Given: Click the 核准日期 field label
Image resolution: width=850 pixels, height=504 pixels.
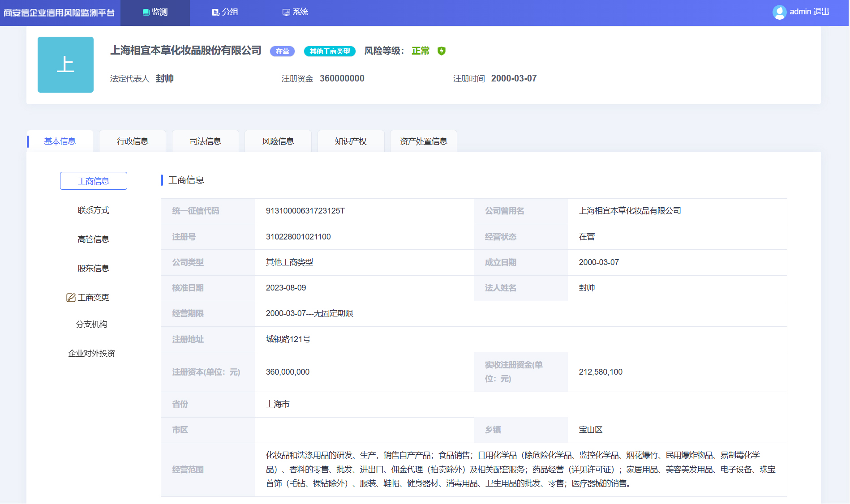Looking at the screenshot, I should [188, 288].
